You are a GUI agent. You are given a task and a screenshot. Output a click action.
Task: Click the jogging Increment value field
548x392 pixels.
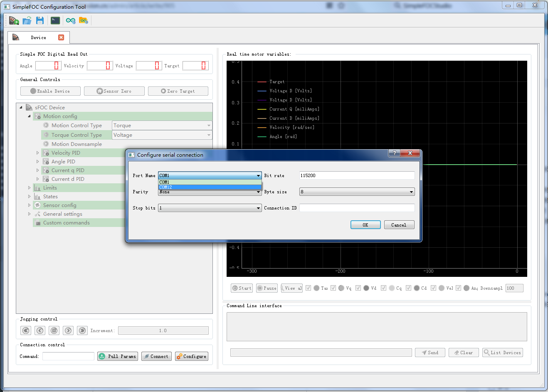[163, 330]
